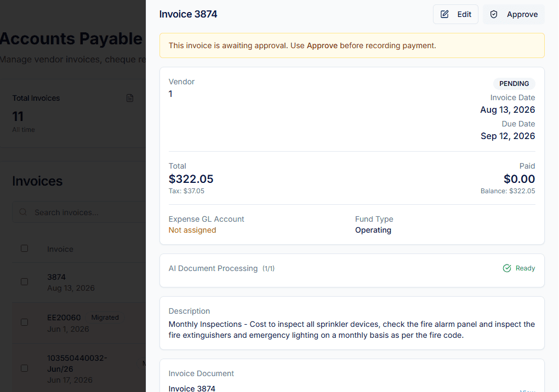Viewport: 559px width, 392px height.
Task: Click the AI Document Processing row
Action: click(x=352, y=270)
